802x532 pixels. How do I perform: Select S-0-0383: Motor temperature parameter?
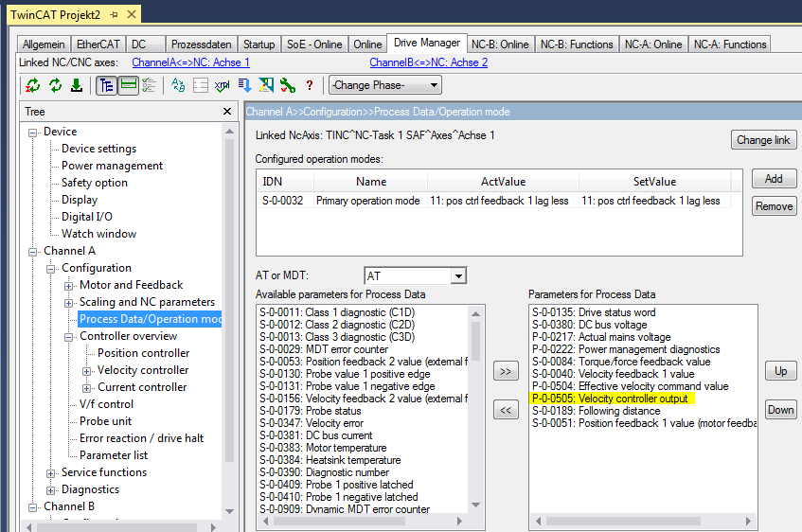tap(323, 448)
